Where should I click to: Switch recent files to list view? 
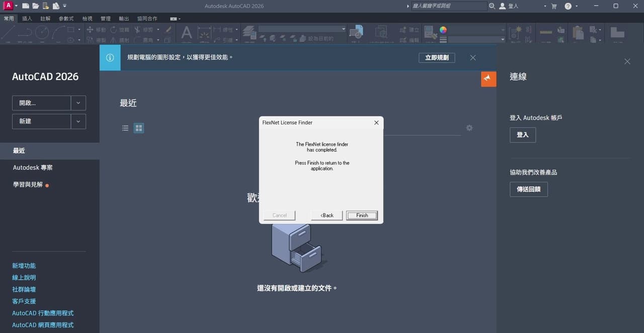pyautogui.click(x=125, y=128)
